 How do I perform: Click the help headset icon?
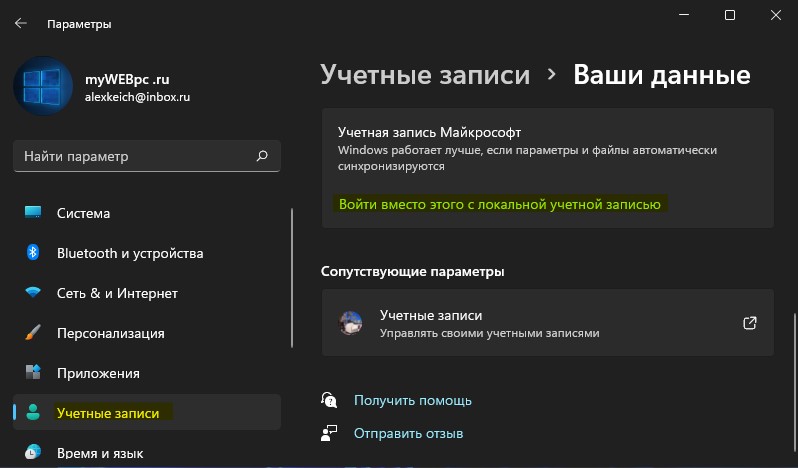(329, 400)
